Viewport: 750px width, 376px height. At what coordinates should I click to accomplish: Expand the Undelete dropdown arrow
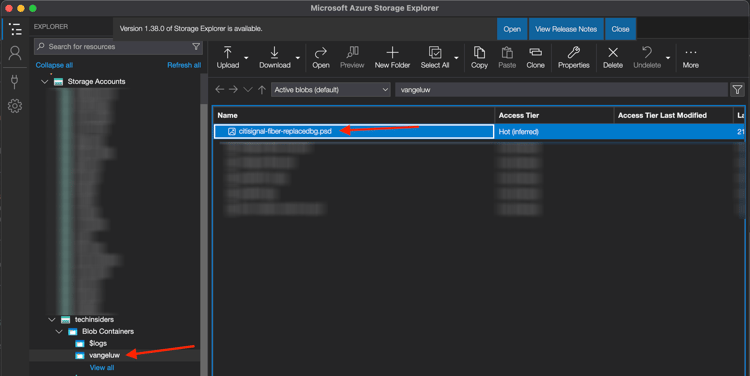click(x=668, y=58)
